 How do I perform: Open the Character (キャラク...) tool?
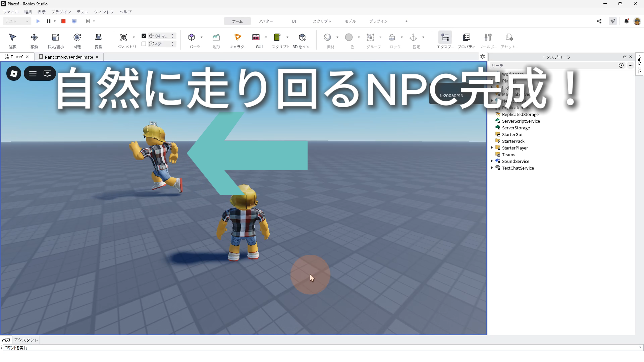(237, 38)
